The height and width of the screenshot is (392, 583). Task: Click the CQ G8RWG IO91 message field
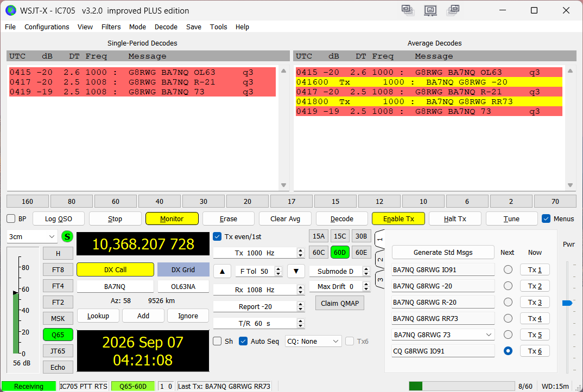(x=443, y=351)
